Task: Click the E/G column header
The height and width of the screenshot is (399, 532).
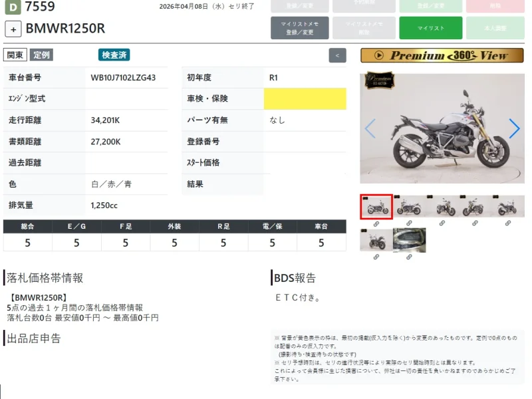Action: (76, 226)
